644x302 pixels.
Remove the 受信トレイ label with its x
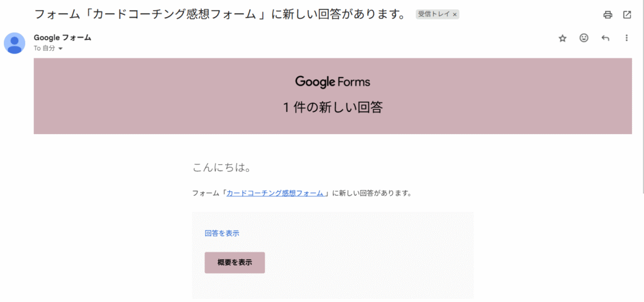[455, 14]
